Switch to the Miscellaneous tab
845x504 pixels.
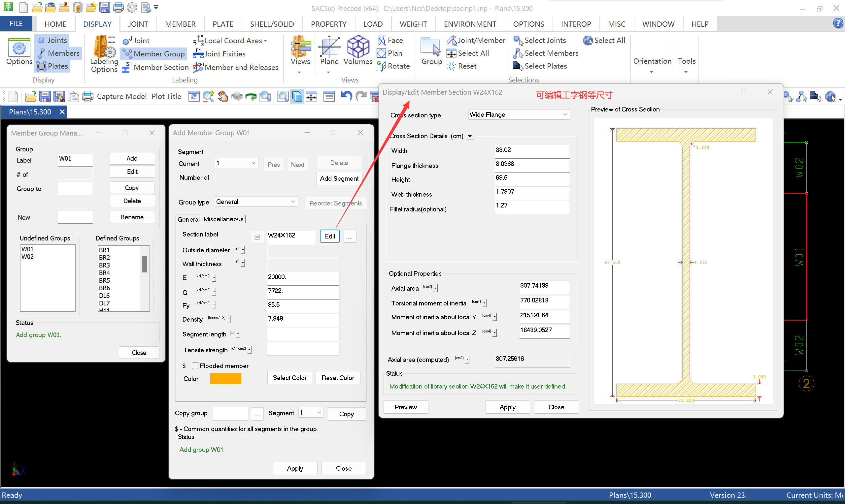pos(223,219)
